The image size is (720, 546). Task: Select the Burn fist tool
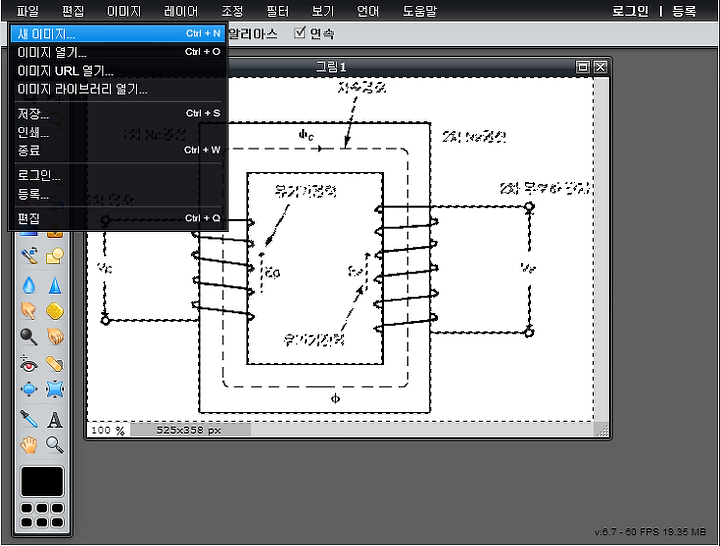(x=55, y=337)
